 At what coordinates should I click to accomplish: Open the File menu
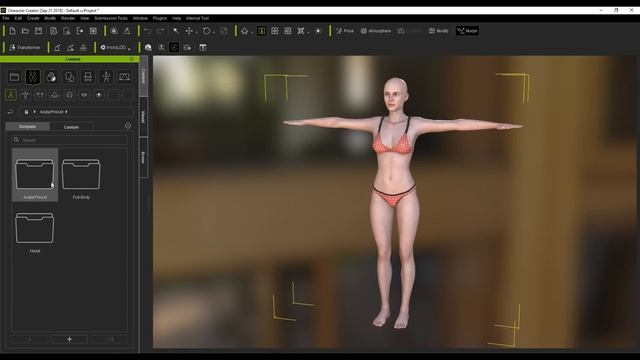click(6, 18)
